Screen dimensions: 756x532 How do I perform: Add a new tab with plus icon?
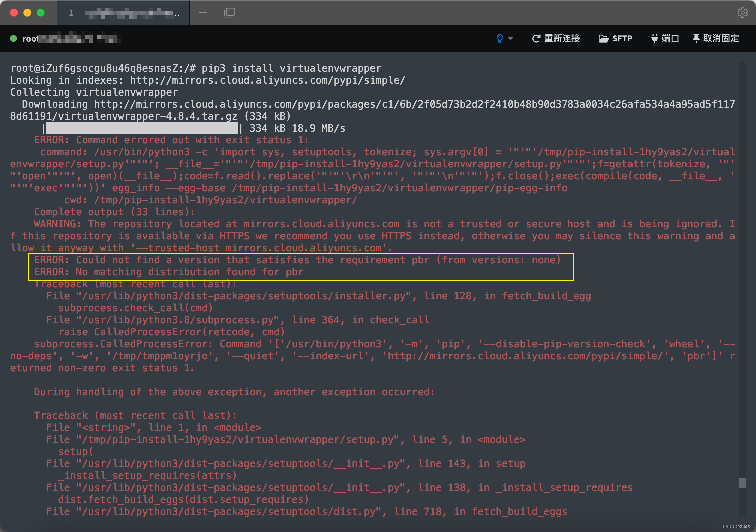203,13
